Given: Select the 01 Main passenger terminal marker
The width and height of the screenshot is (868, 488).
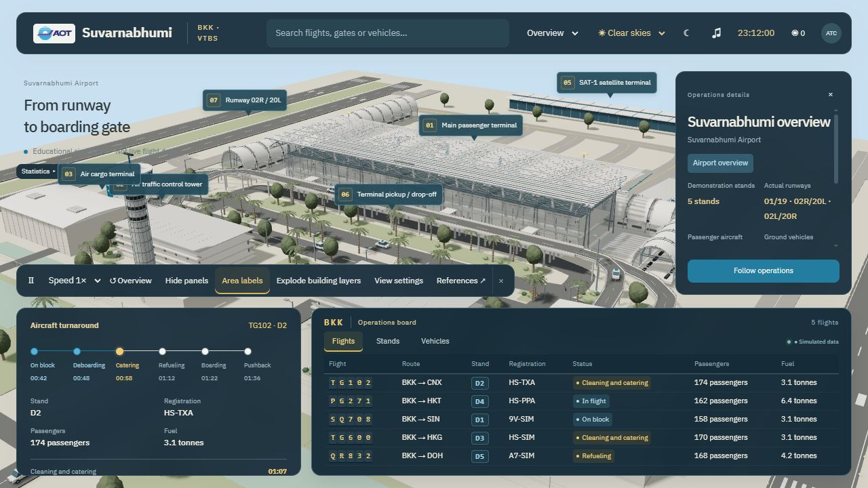Looking at the screenshot, I should click(x=471, y=125).
